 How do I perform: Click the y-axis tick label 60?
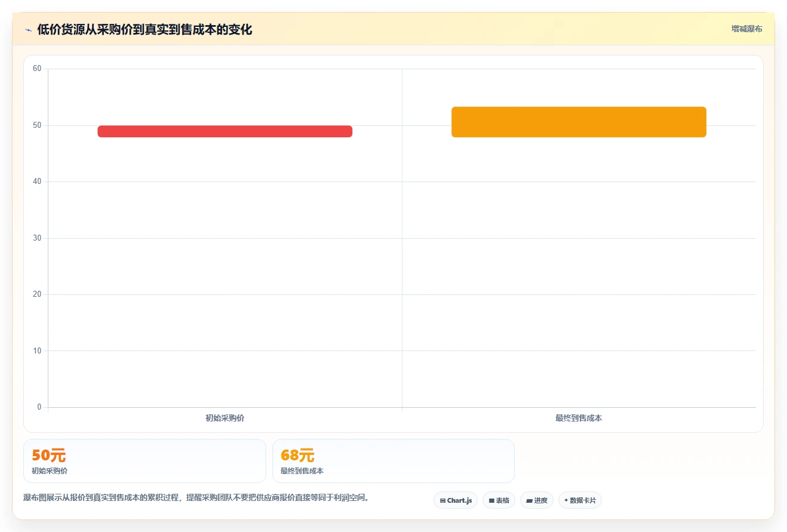point(37,69)
